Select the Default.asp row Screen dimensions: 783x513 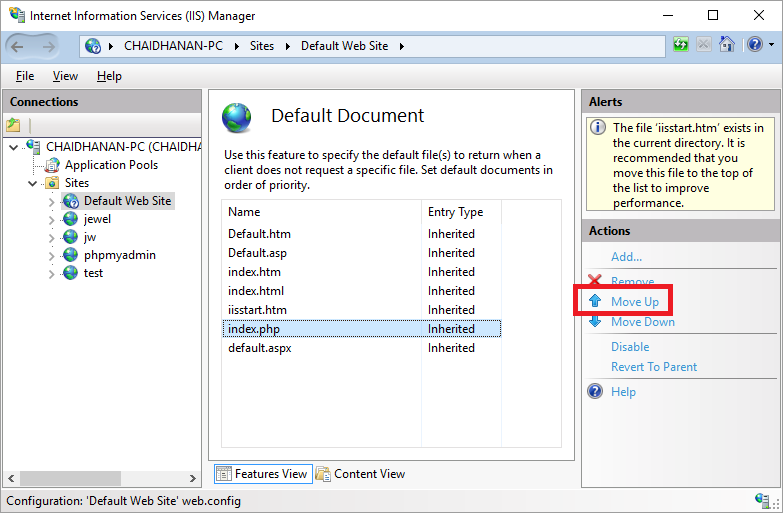[362, 253]
